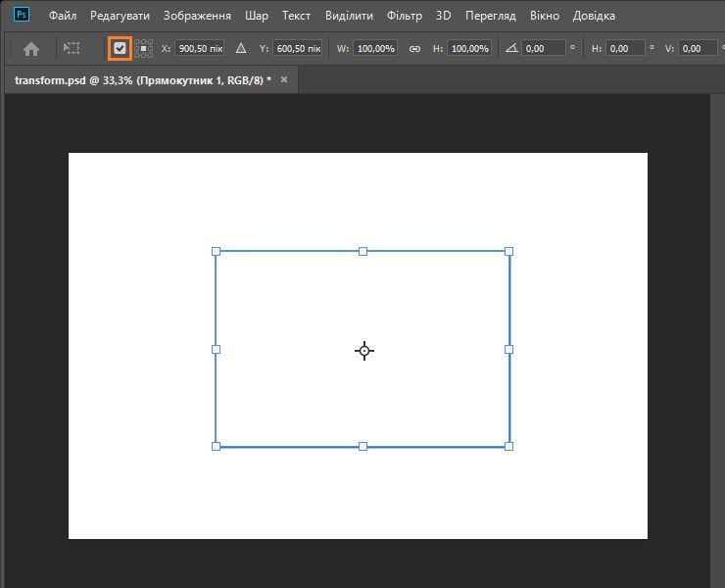Click the center reference point crosshair

[x=364, y=351]
